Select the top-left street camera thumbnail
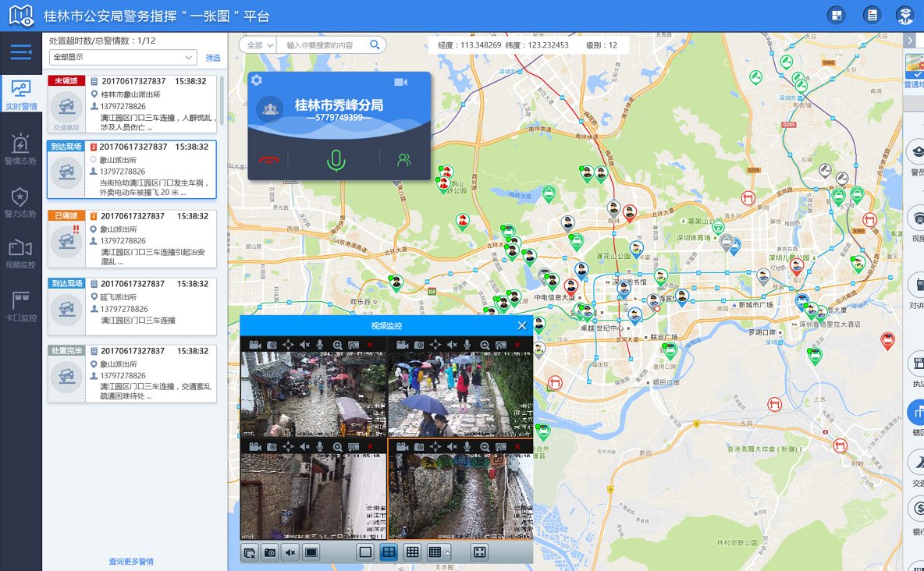 [x=314, y=394]
